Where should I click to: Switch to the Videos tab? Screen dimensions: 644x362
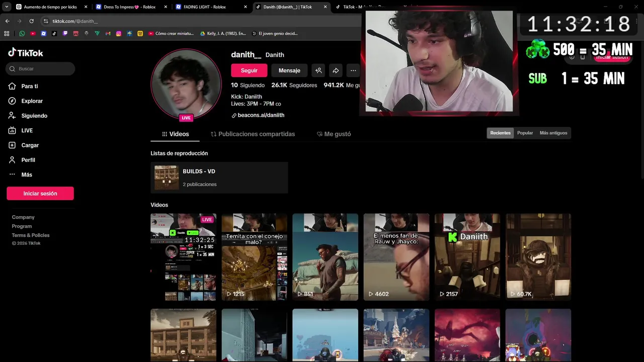tap(175, 134)
